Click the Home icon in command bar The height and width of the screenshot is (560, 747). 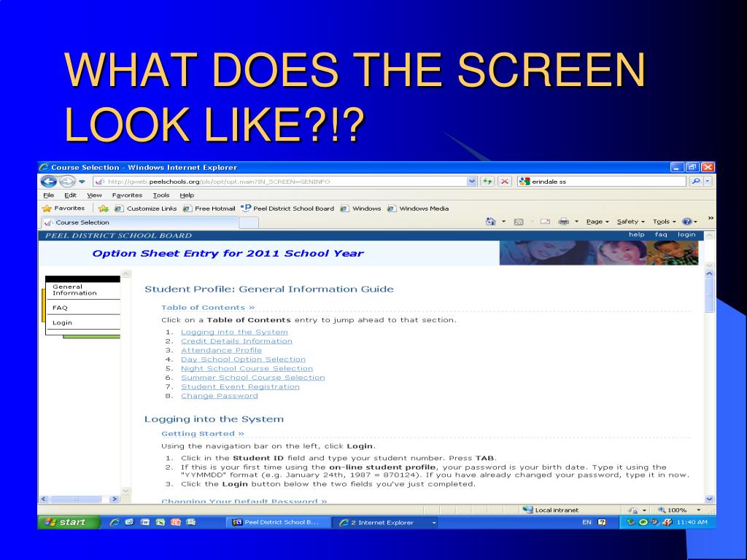pyautogui.click(x=490, y=222)
